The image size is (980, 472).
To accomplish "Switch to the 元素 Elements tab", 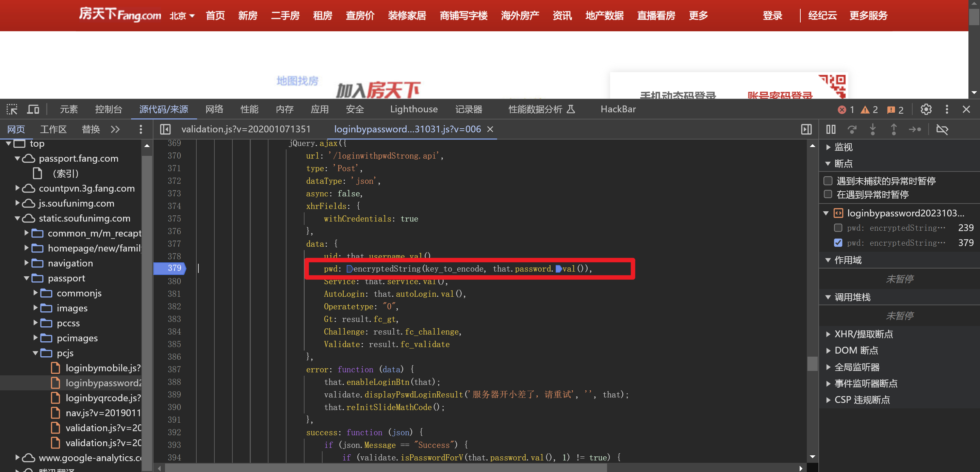I will tap(68, 109).
